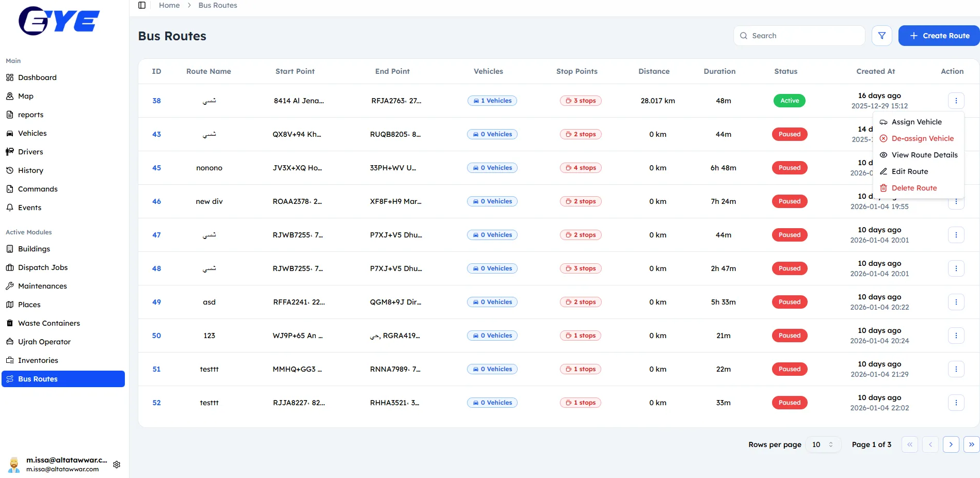This screenshot has width=980, height=478.
Task: Open Dispatch Jobs in sidebar
Action: click(43, 267)
